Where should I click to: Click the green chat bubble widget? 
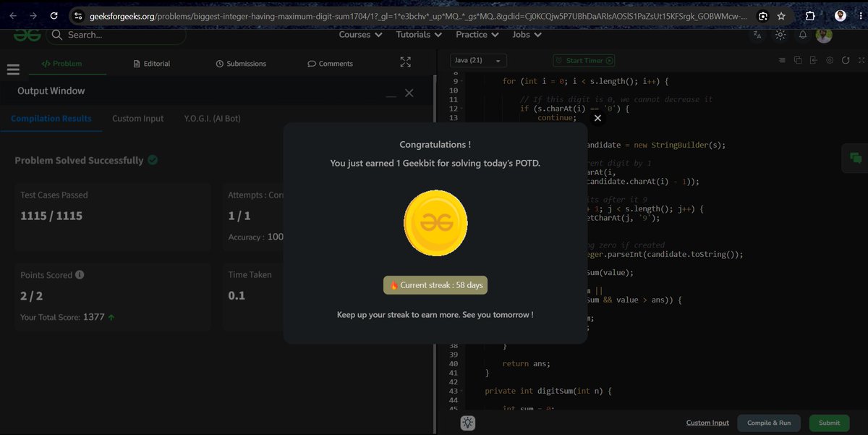[x=856, y=158]
